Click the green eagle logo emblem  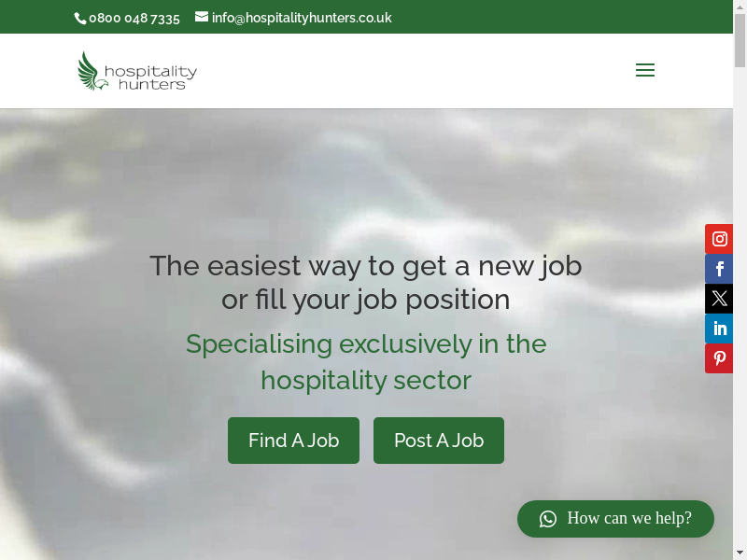92,71
